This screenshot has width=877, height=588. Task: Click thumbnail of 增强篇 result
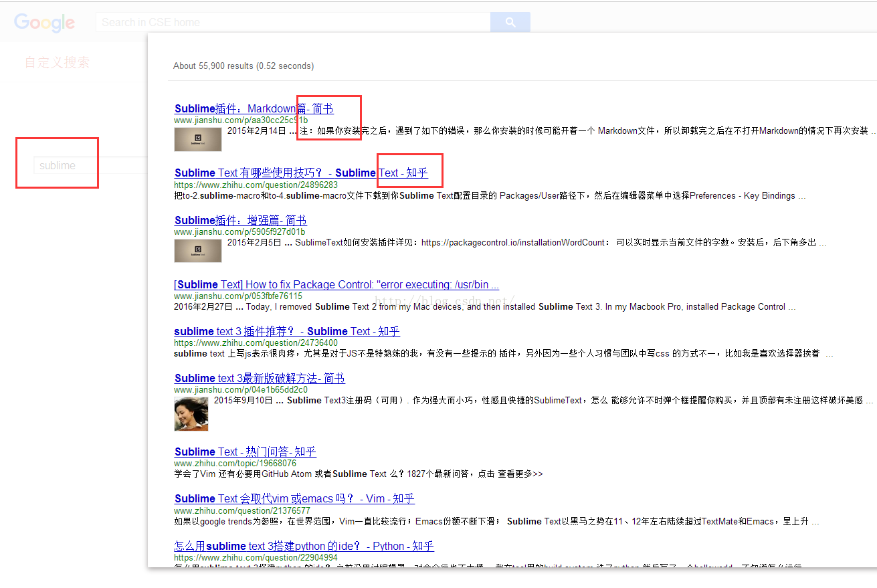coord(198,251)
